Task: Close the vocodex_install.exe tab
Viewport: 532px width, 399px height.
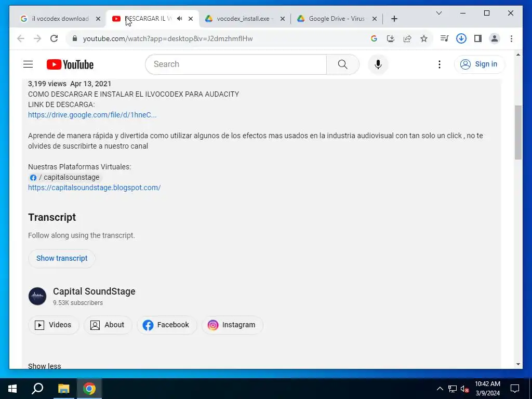Action: click(283, 19)
